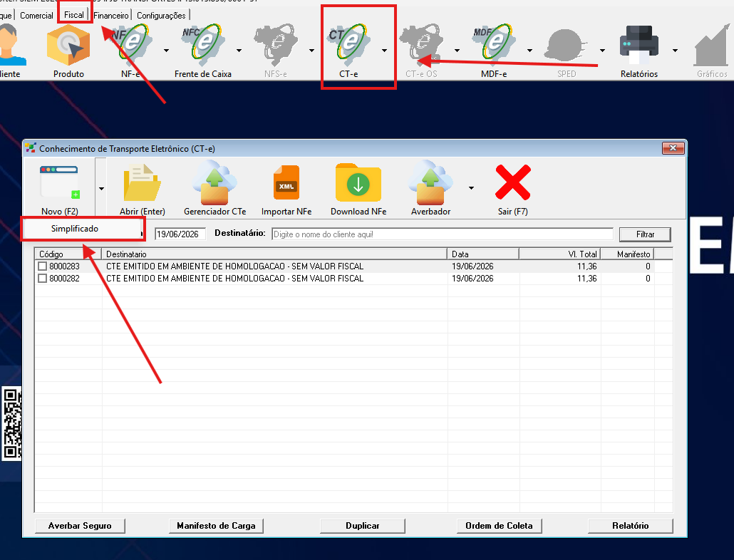The image size is (734, 560).
Task: Switch to the Configurações tab
Action: coord(161,16)
